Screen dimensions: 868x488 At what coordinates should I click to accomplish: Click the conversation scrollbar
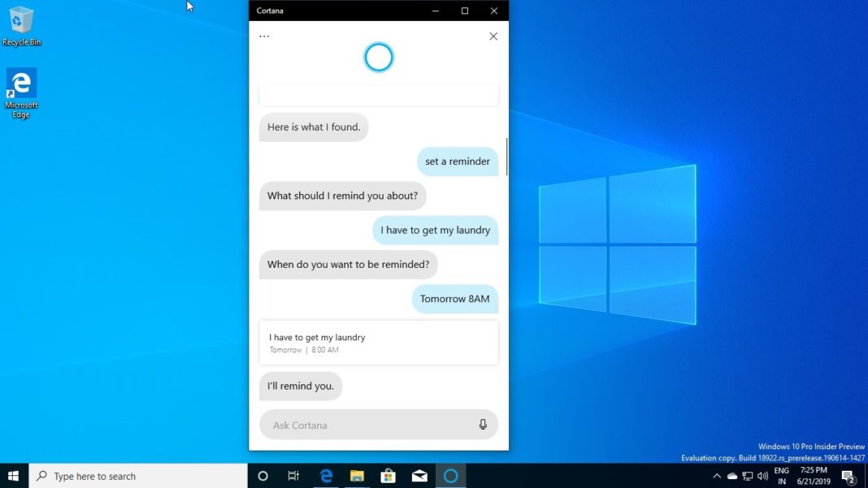pyautogui.click(x=506, y=154)
